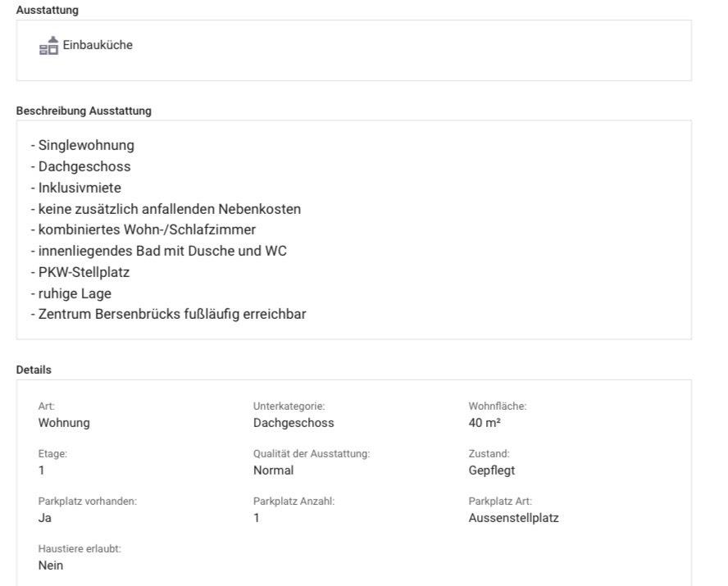
Task: Click the Parkplatz Art value Aussenstellplatz
Action: click(x=513, y=518)
